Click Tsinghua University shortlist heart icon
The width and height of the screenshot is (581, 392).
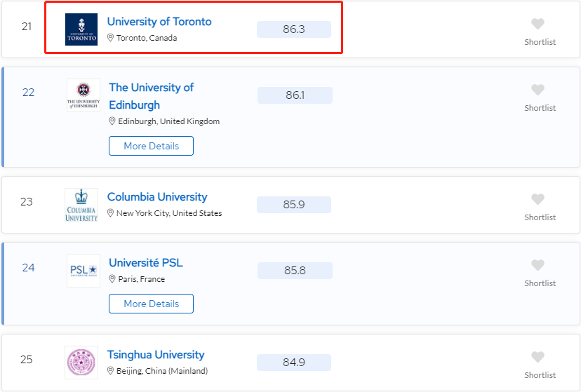537,358
